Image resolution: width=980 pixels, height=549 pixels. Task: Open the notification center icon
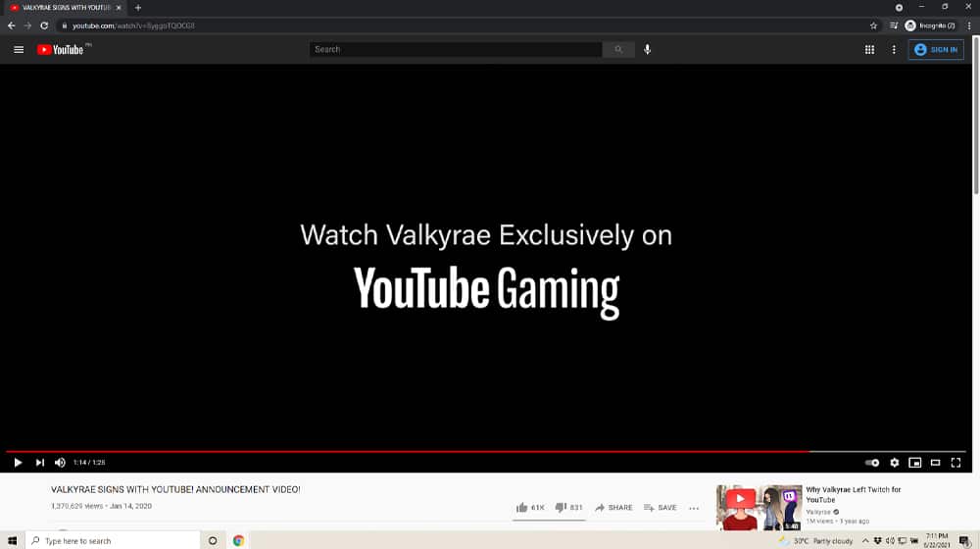[x=965, y=541]
